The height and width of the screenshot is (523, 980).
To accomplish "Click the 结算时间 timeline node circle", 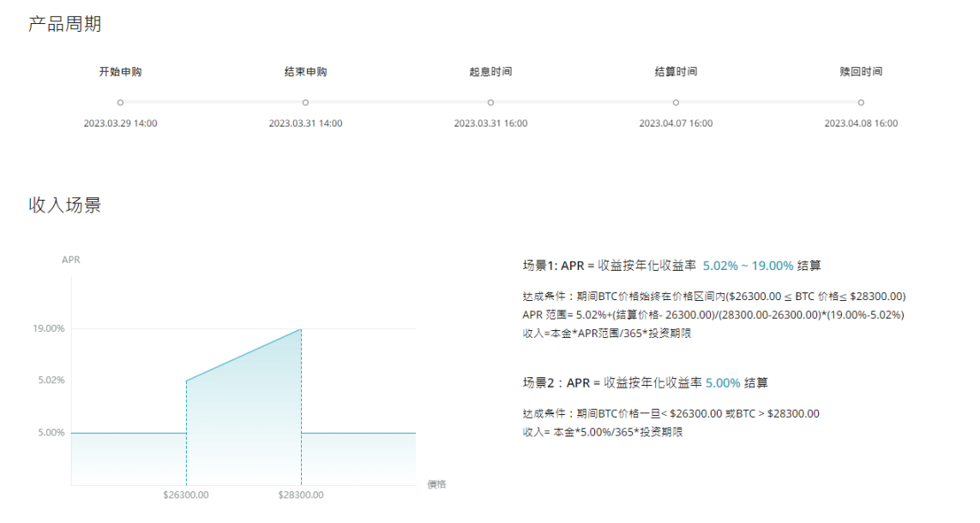I will click(x=674, y=101).
